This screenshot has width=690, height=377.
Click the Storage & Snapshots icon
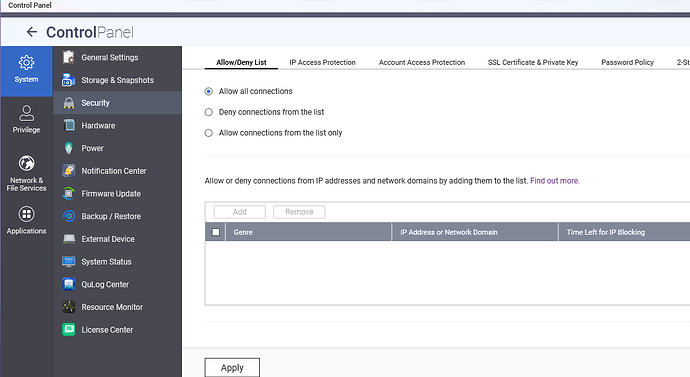click(x=69, y=80)
